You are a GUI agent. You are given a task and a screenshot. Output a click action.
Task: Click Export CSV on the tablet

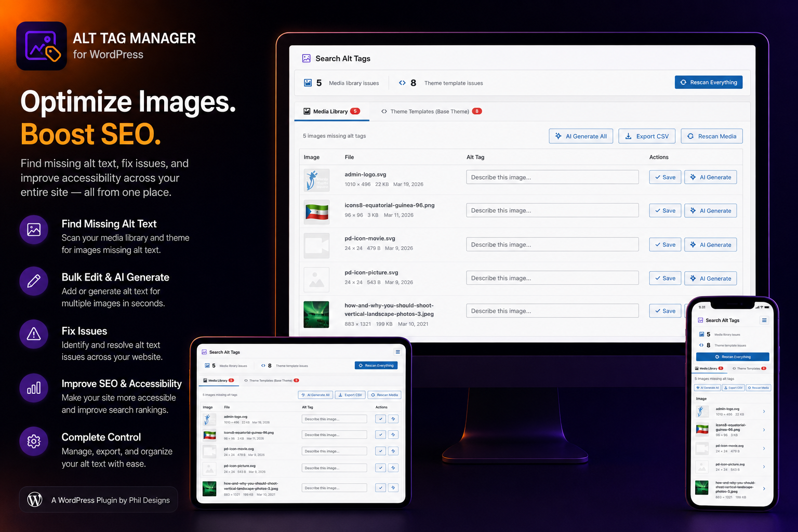coord(350,395)
